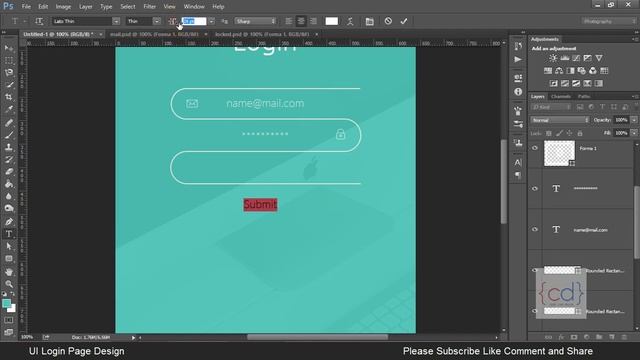Open the History panel icon
Image resolution: width=640 pixels, height=360 pixels.
point(518,46)
